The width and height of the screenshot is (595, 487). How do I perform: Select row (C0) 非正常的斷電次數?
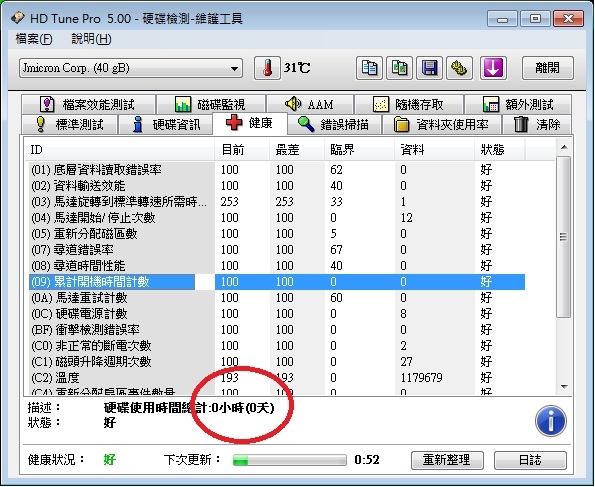coord(277,345)
